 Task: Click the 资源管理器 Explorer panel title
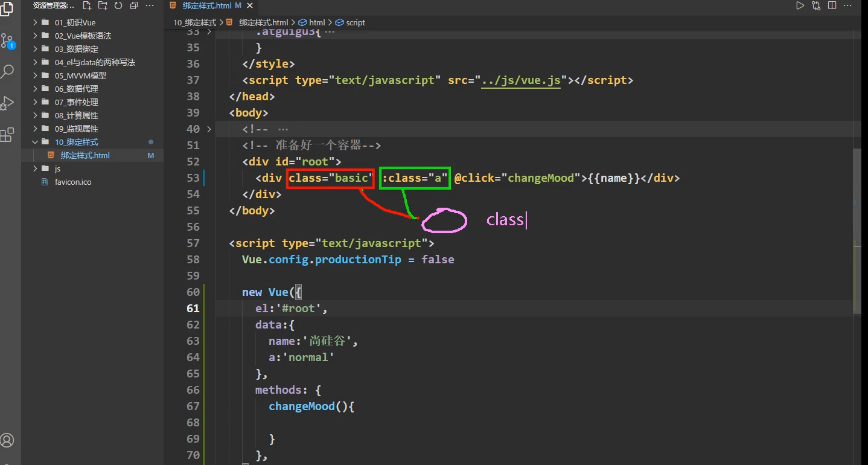(x=54, y=5)
